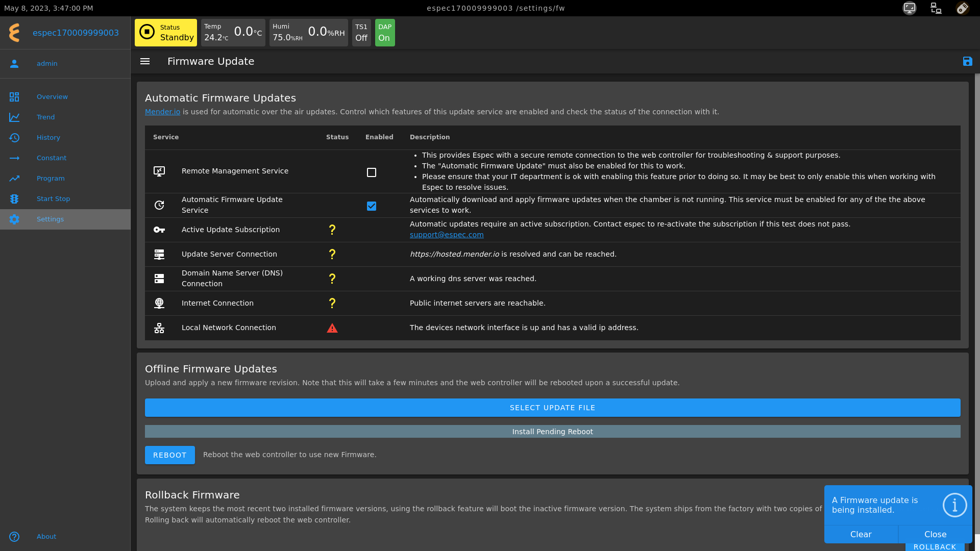
Task: Click the admin user icon
Action: 14,64
